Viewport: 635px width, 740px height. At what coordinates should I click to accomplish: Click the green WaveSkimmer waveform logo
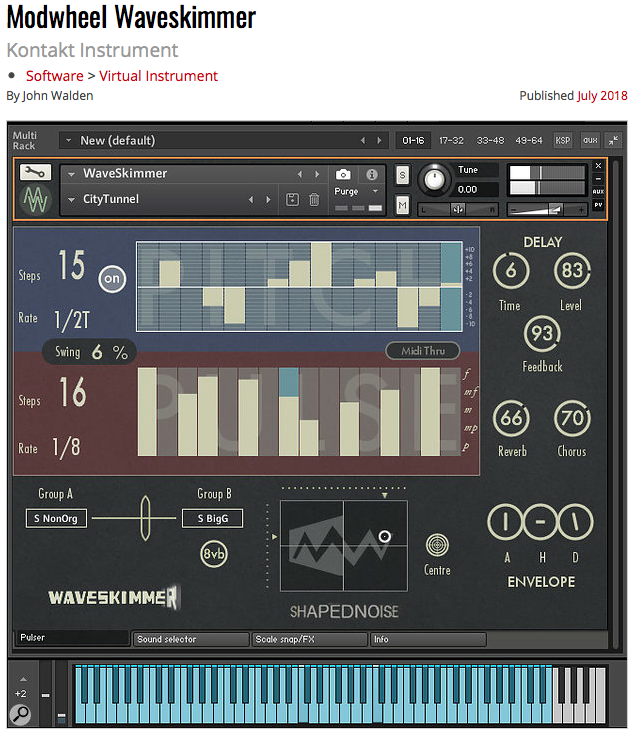(35, 199)
